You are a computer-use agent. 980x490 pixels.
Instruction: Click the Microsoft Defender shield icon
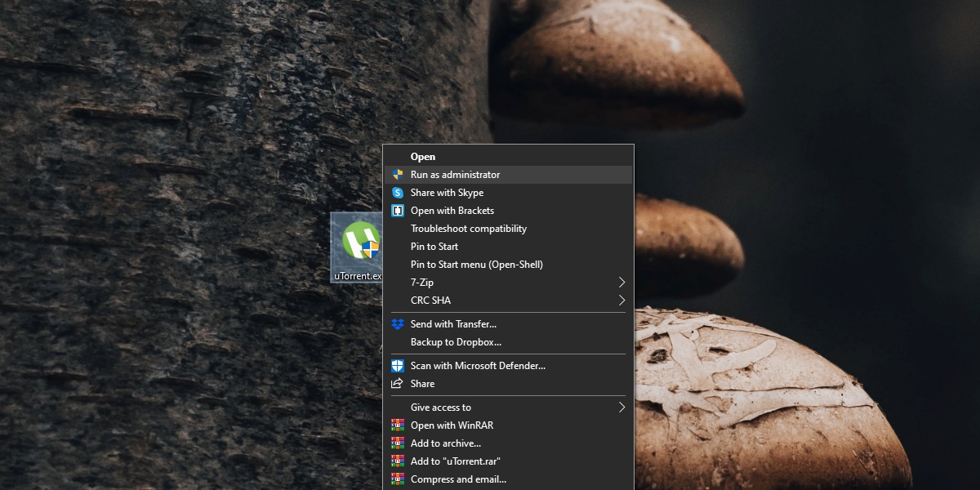click(x=398, y=366)
